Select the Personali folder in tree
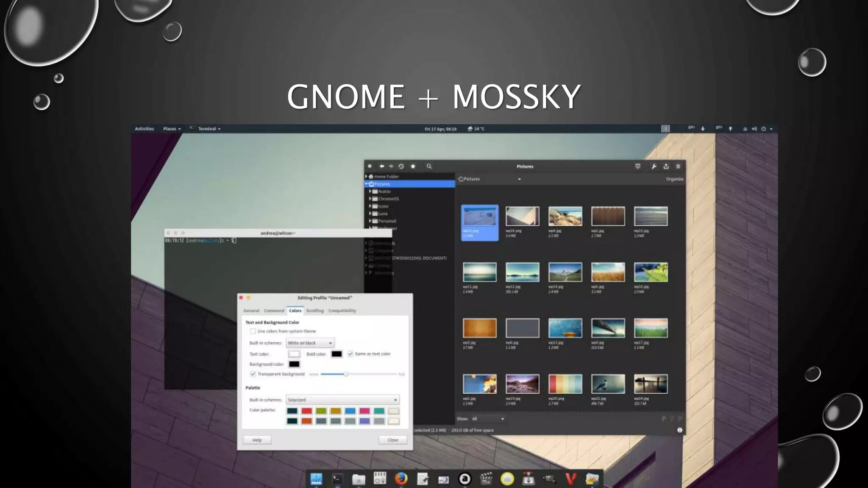Image resolution: width=868 pixels, height=488 pixels. click(387, 221)
